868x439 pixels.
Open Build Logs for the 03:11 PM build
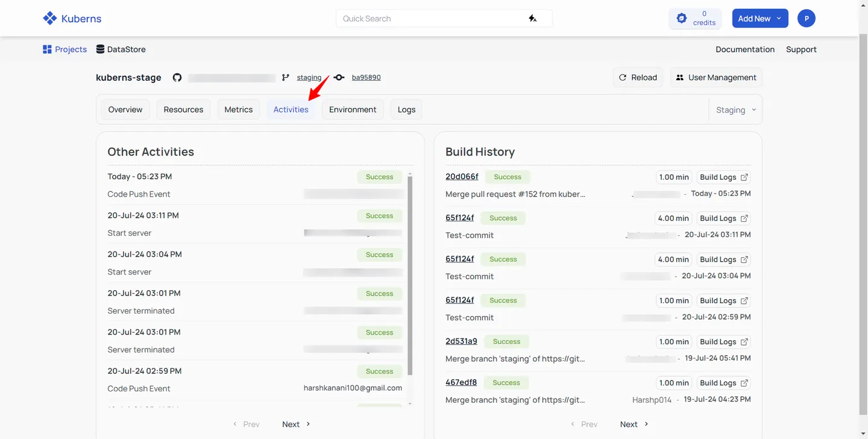724,218
